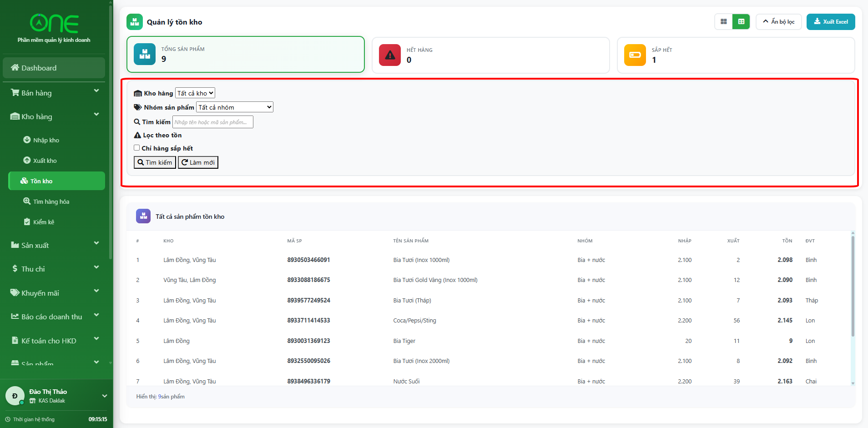Click the yellow low-stock battery icon

(x=635, y=55)
